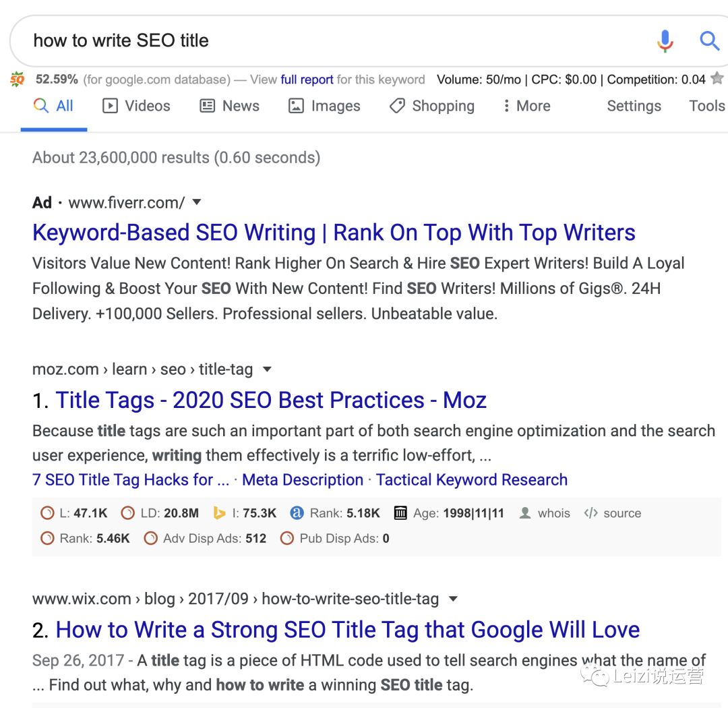Viewport: 728px width, 708px height.
Task: Click the source link text
Action: [x=622, y=513]
